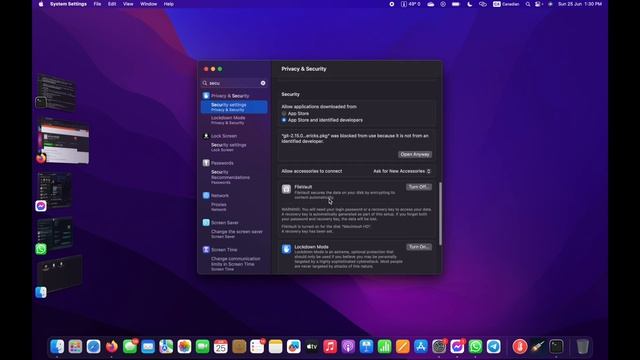Open Pages app in the Dock
The width and height of the screenshot is (640, 360).
[x=402, y=347]
